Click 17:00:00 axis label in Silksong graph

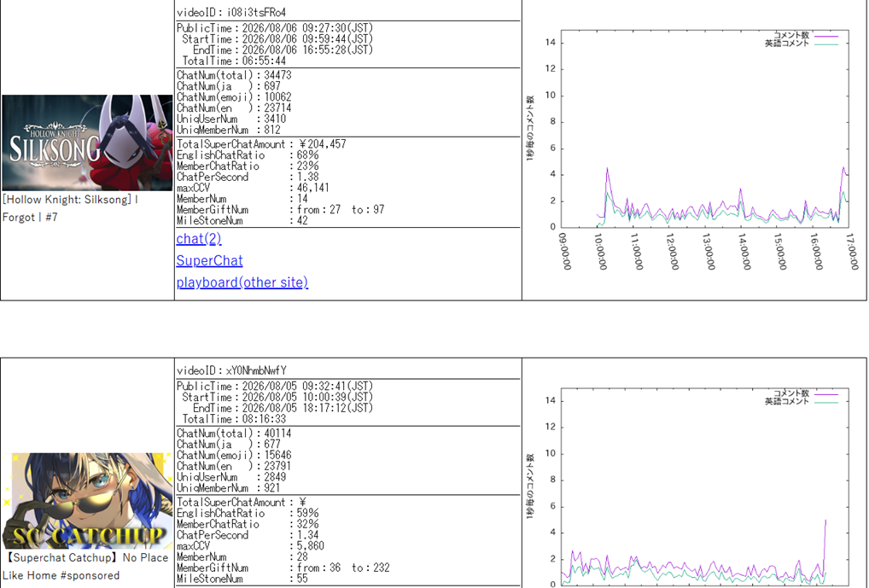(x=852, y=251)
